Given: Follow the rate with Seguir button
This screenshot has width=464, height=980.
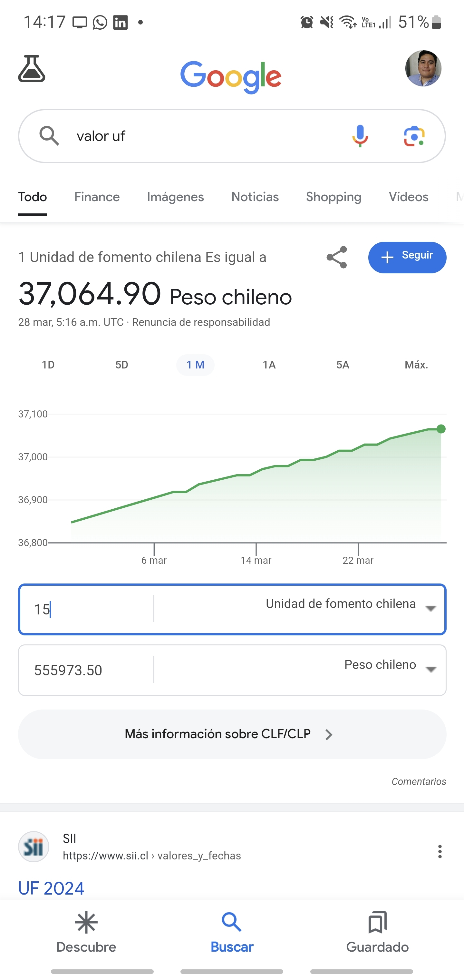Looking at the screenshot, I should click(407, 257).
